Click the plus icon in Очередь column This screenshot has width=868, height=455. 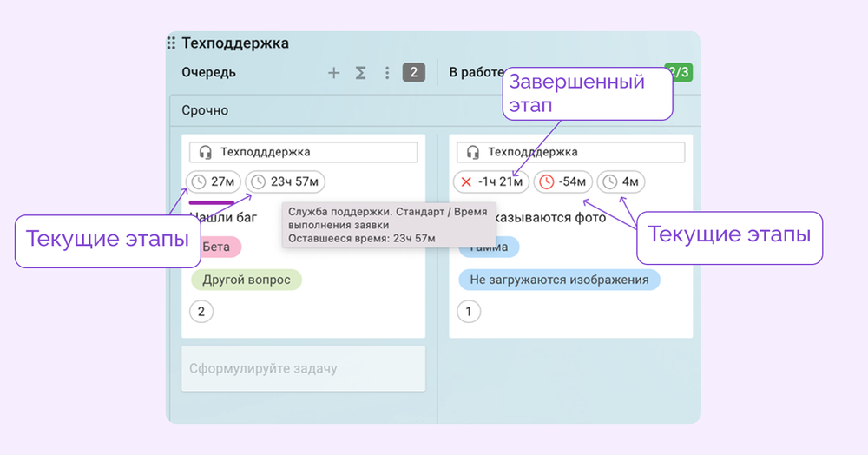(x=333, y=73)
